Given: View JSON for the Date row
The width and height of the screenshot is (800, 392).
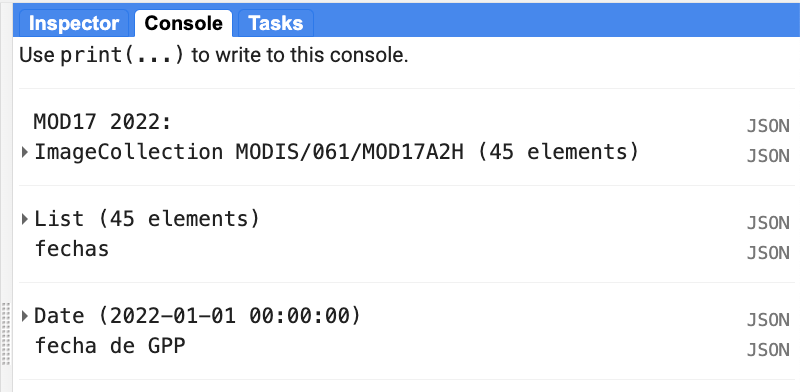Looking at the screenshot, I should click(x=768, y=320).
